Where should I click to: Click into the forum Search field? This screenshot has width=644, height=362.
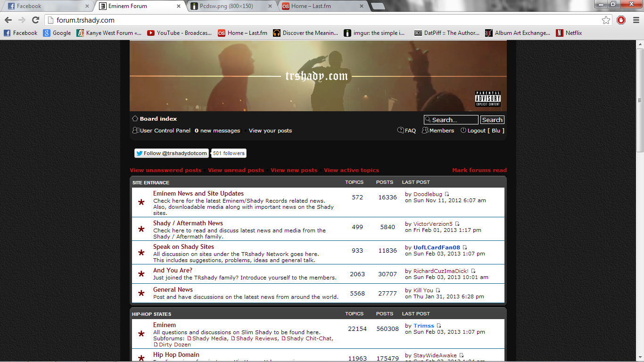pyautogui.click(x=451, y=120)
